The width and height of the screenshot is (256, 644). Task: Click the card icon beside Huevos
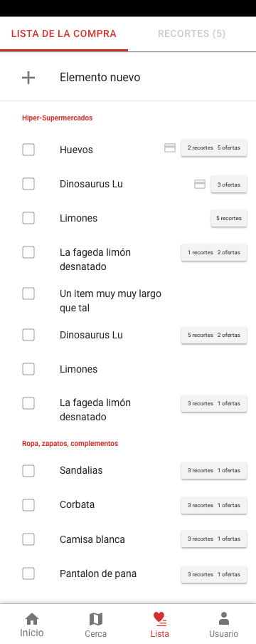pyautogui.click(x=170, y=148)
